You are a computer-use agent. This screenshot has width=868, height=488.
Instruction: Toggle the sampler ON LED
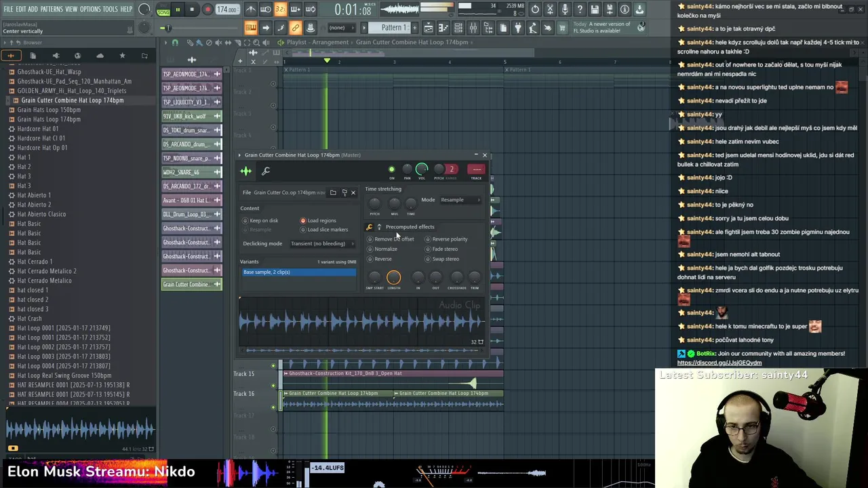[x=391, y=169]
